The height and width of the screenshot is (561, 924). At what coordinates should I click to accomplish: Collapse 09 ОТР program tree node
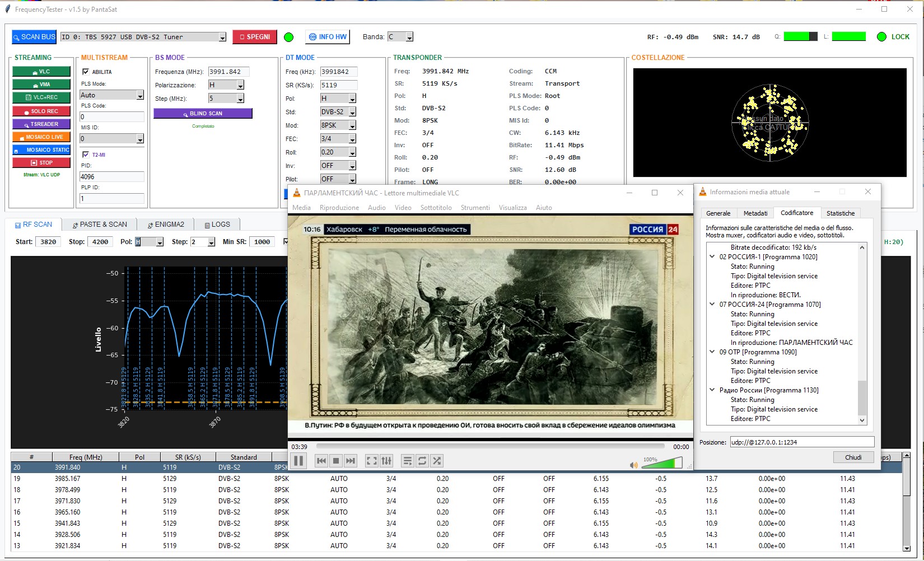click(712, 352)
